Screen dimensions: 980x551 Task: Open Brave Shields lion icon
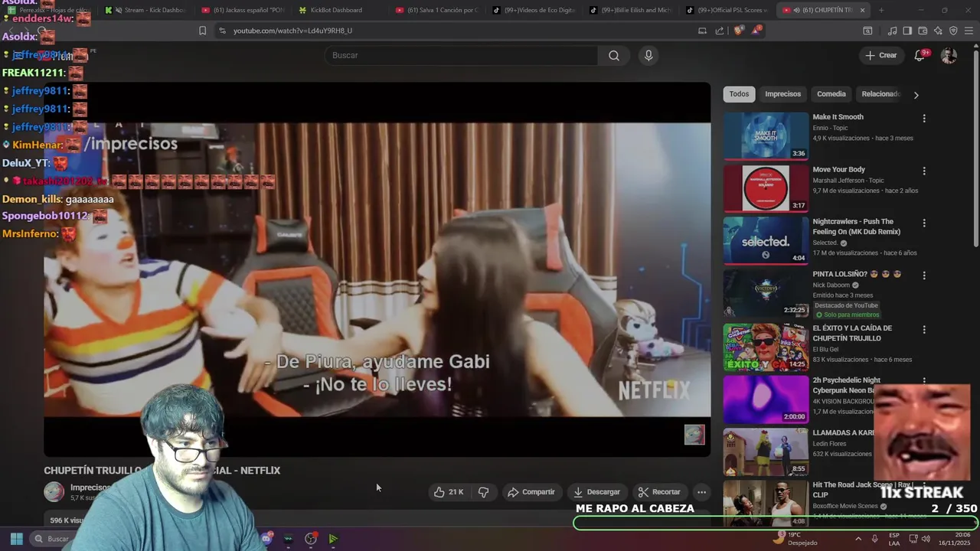738,31
